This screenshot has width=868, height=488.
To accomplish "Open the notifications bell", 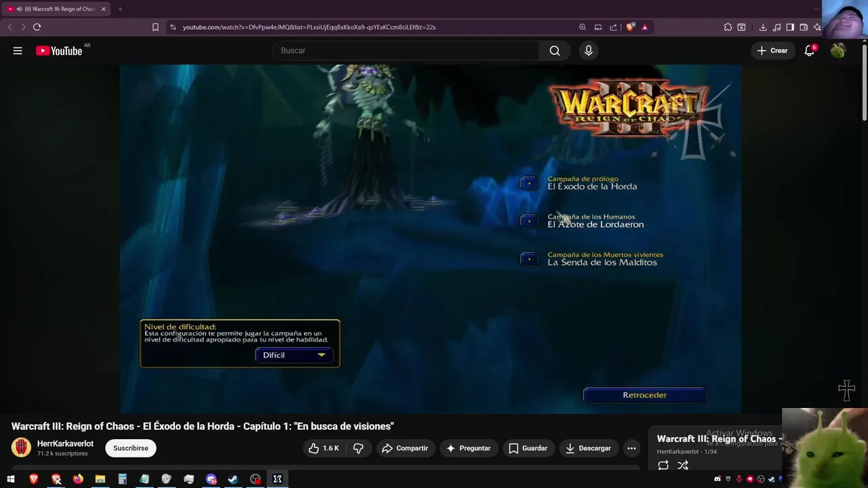I will coord(809,51).
